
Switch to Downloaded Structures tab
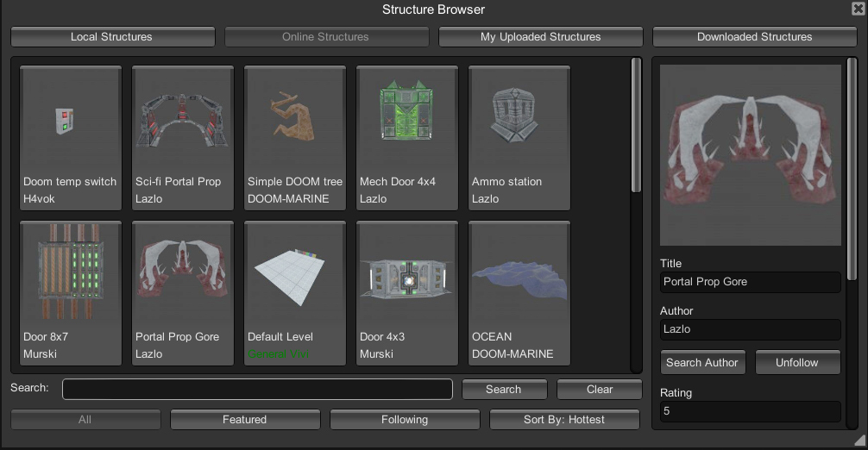[x=754, y=37]
